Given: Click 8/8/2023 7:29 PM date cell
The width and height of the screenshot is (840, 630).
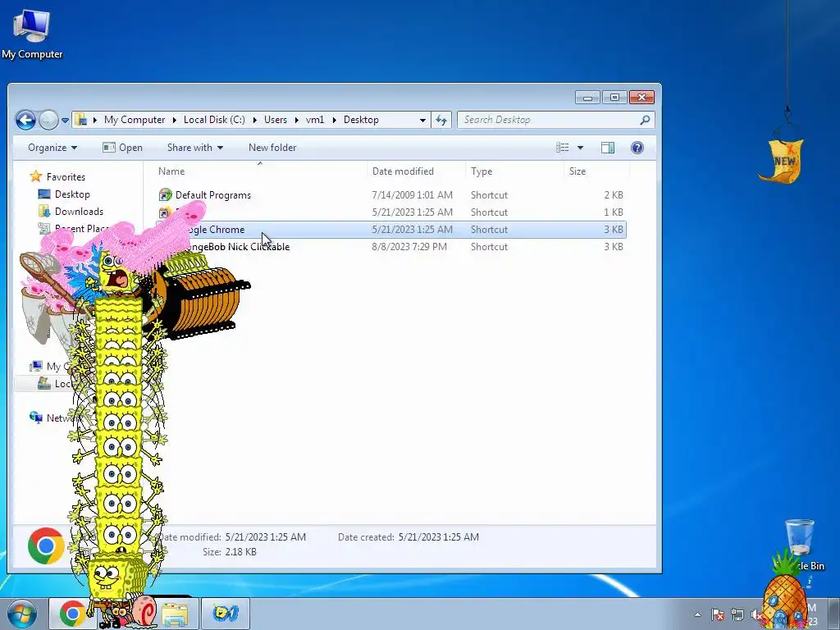Looking at the screenshot, I should pos(409,247).
